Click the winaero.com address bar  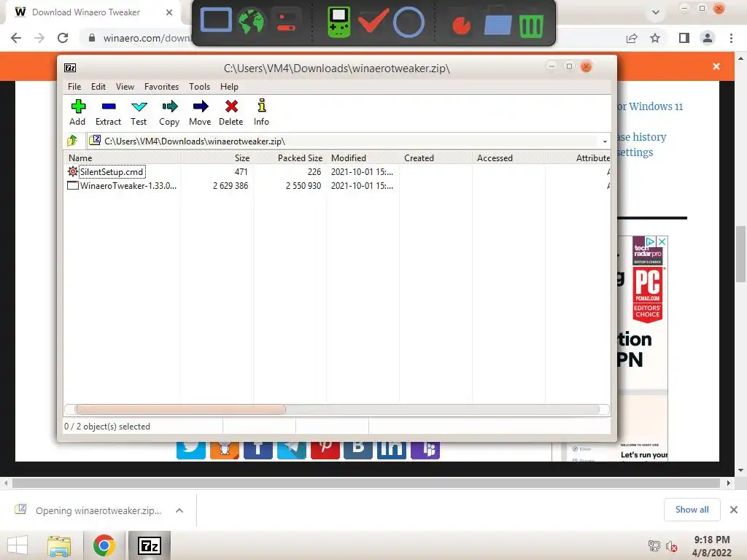coord(147,38)
